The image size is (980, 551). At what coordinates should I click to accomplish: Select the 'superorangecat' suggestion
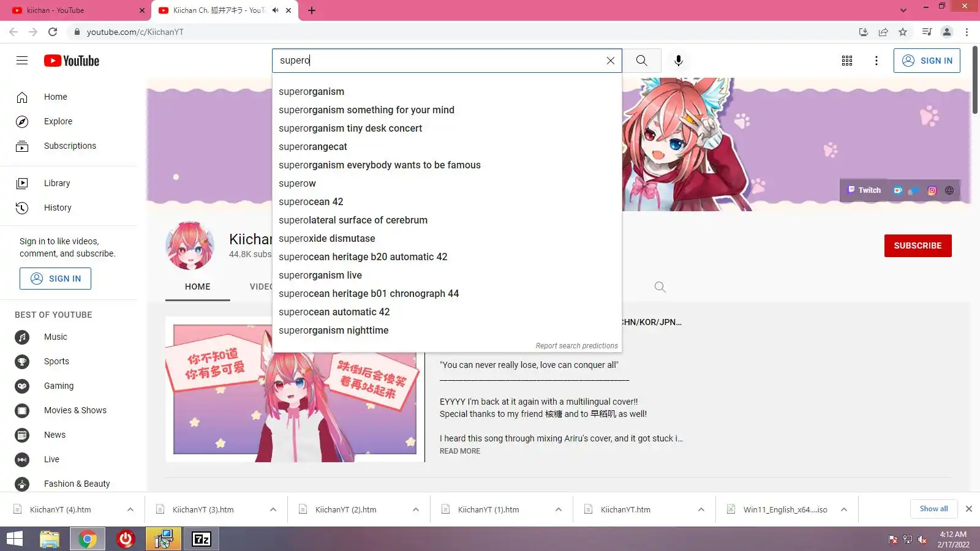click(x=447, y=146)
